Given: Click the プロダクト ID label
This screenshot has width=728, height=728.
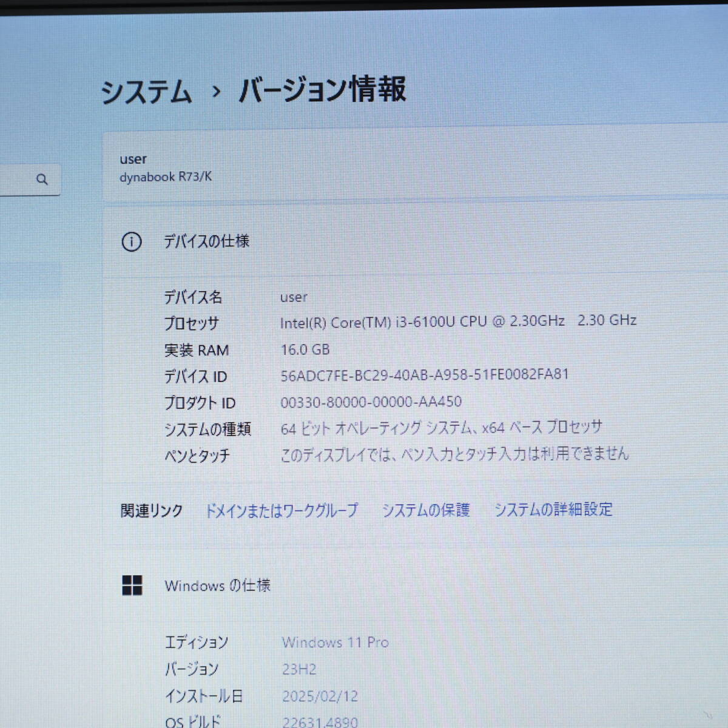Looking at the screenshot, I should tap(200, 403).
